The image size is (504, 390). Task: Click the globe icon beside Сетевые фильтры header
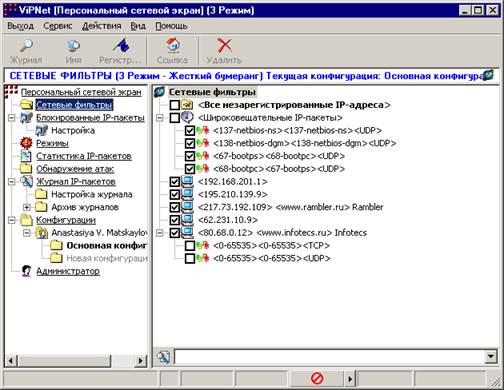click(x=160, y=92)
